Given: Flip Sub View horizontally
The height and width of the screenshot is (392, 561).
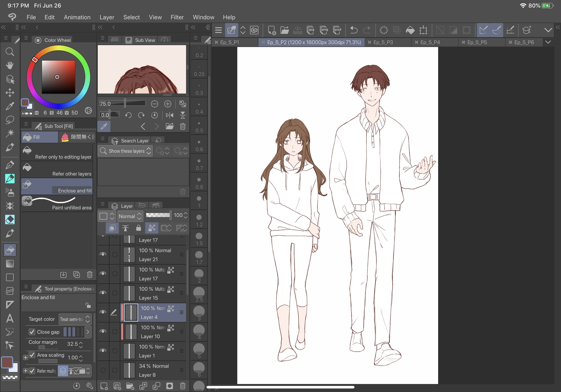Looking at the screenshot, I should [x=170, y=115].
